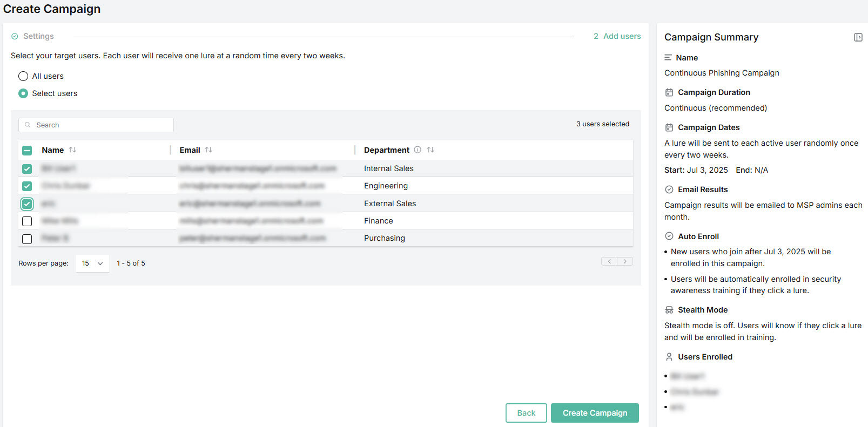Open the rows per page dropdown
Image resolution: width=868 pixels, height=427 pixels.
tap(92, 263)
